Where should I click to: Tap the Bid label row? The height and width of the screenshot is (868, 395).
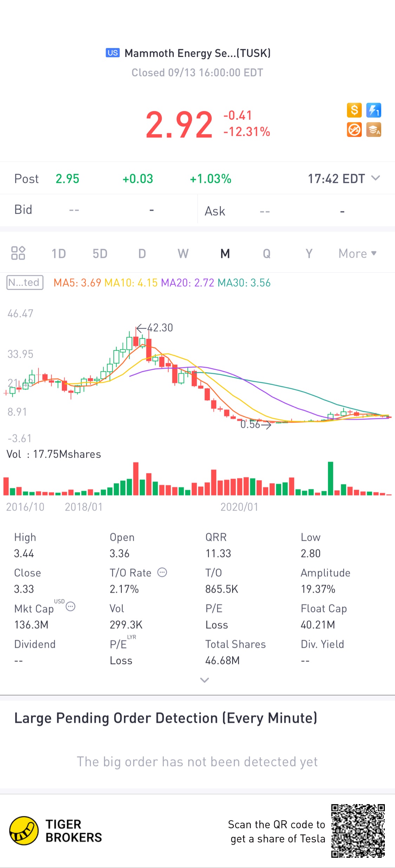coord(99,210)
